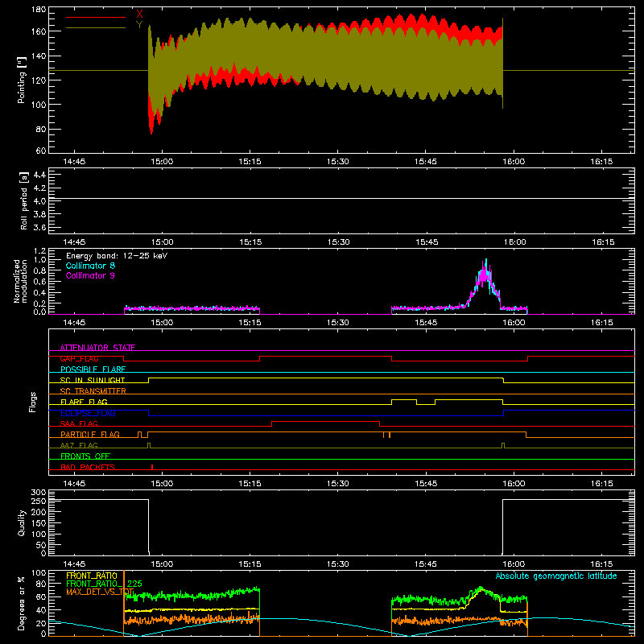Click the orange MAX_DET_VS_TOT legend label
The image size is (644, 644).
tap(100, 592)
